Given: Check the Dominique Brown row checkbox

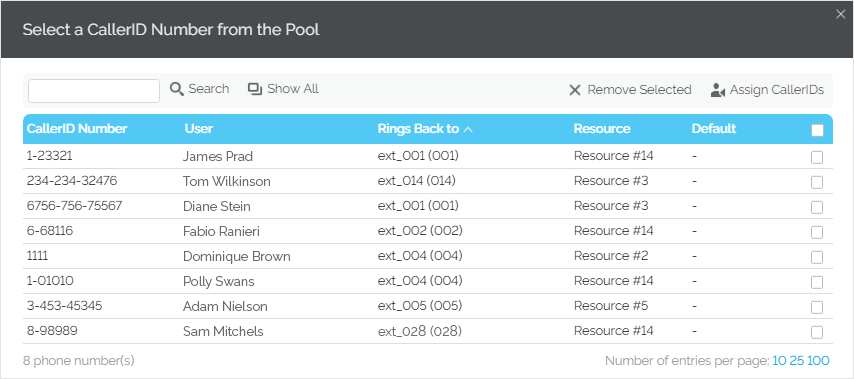Looking at the screenshot, I should click(x=817, y=258).
